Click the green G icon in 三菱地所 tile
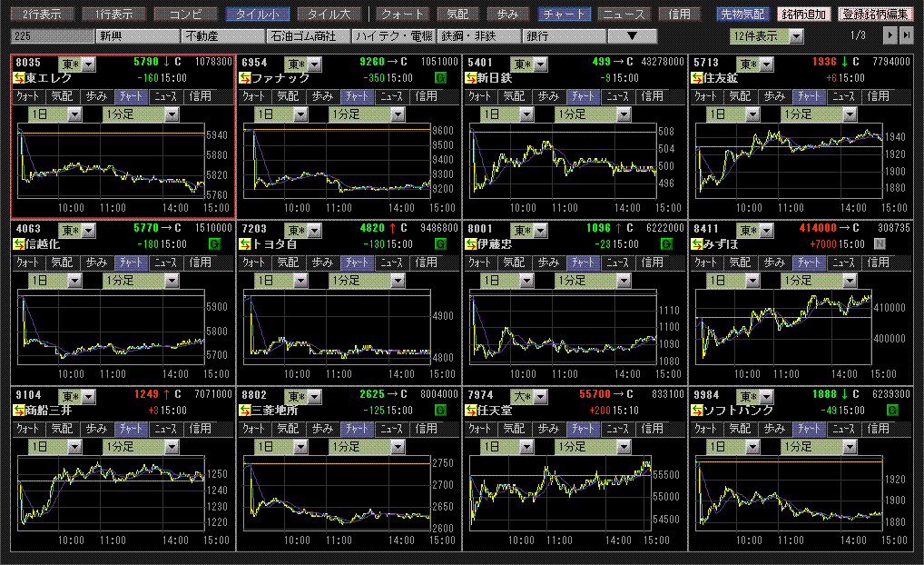Screen dimensions: 924x565 [440, 411]
